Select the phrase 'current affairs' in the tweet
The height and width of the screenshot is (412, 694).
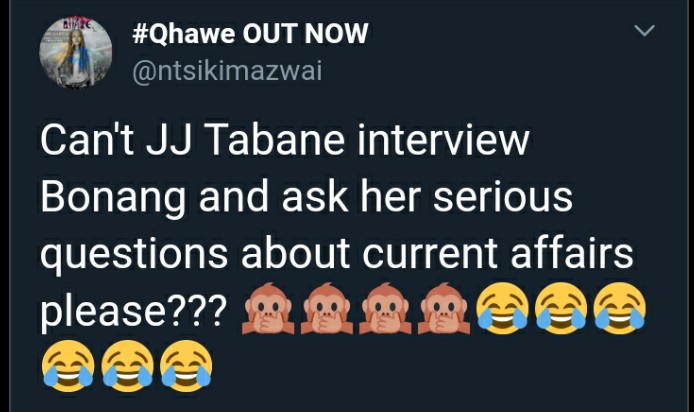tap(498, 254)
